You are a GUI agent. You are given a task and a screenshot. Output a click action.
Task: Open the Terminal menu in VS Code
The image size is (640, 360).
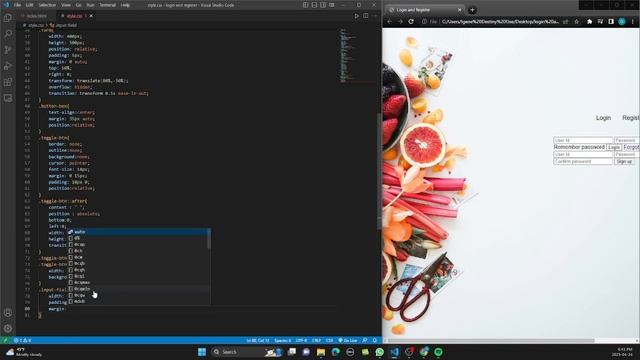[x=107, y=5]
